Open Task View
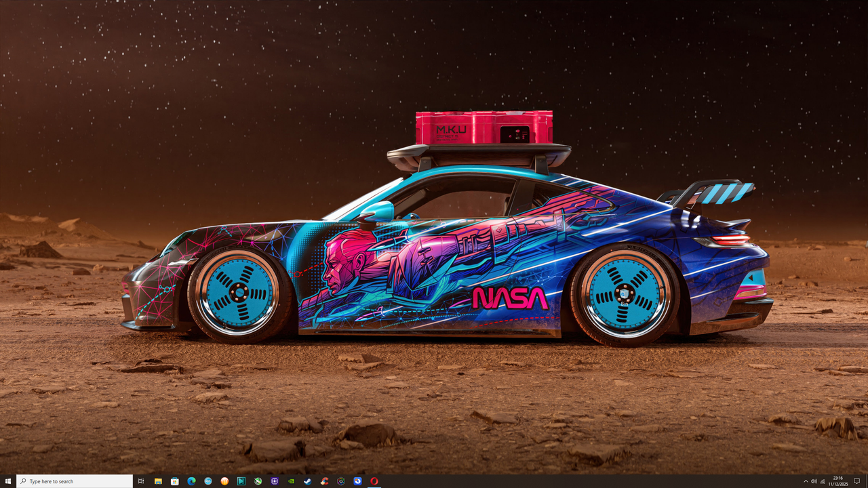This screenshot has width=868, height=488. pyautogui.click(x=140, y=481)
